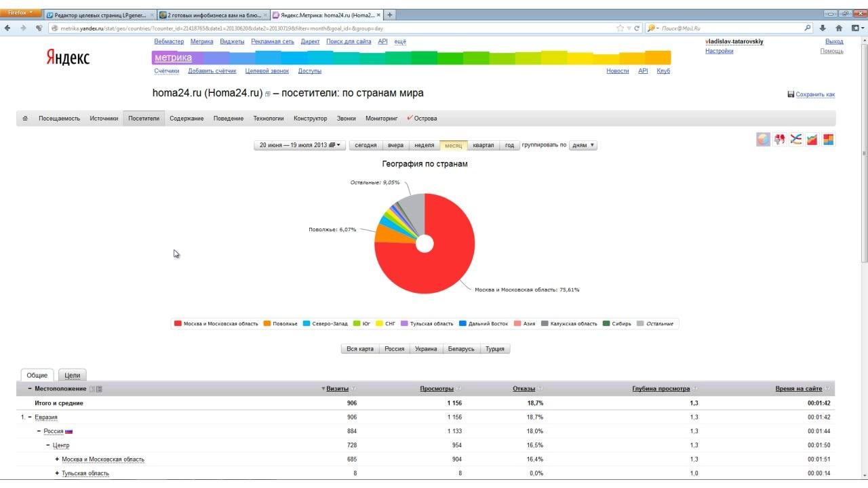Open the Firefox application menu
Viewport: 868px width, 488px height.
click(x=20, y=13)
